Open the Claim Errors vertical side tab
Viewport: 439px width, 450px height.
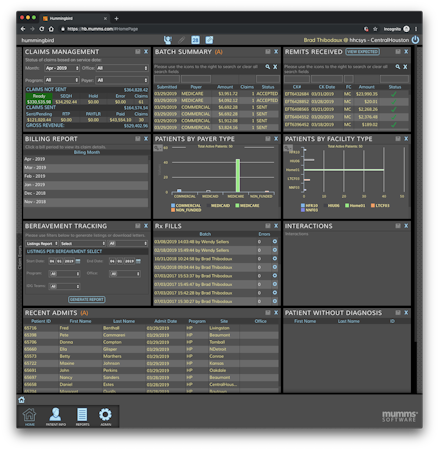coord(20,257)
